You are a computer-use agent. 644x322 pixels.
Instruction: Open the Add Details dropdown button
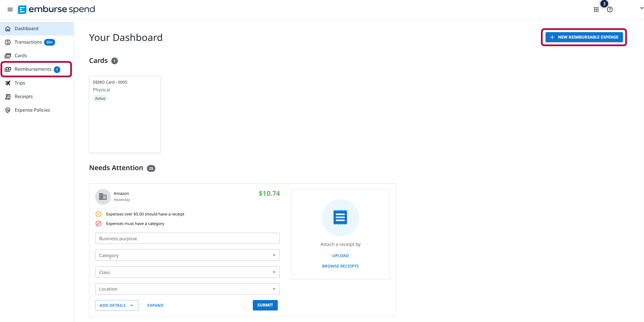pyautogui.click(x=117, y=305)
